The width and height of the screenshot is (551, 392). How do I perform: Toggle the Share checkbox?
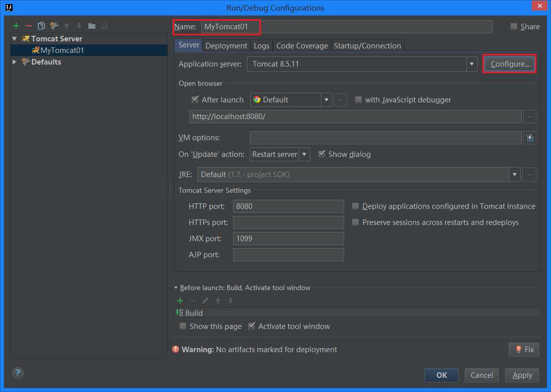pyautogui.click(x=514, y=26)
